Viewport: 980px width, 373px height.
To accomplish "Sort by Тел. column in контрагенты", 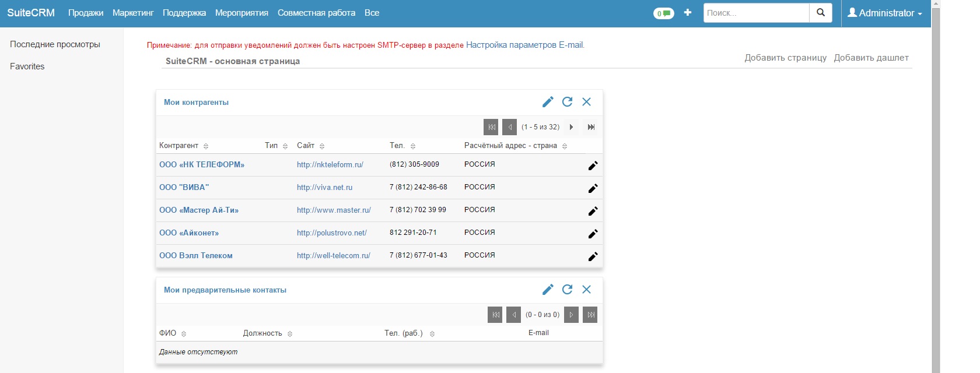I will point(413,146).
